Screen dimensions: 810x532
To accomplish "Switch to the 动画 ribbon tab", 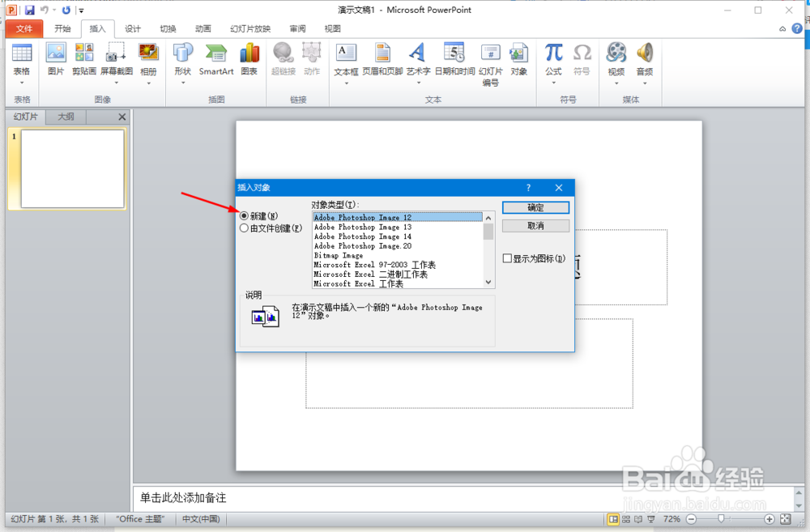I will tap(203, 28).
